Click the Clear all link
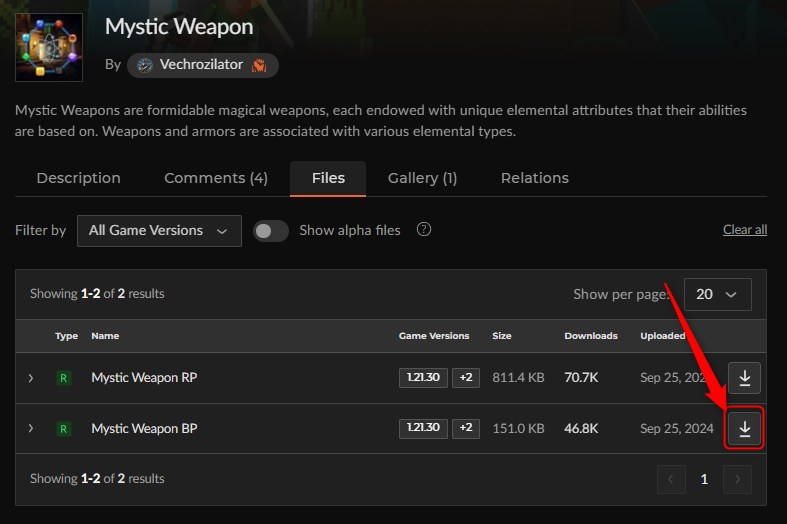 (x=744, y=230)
